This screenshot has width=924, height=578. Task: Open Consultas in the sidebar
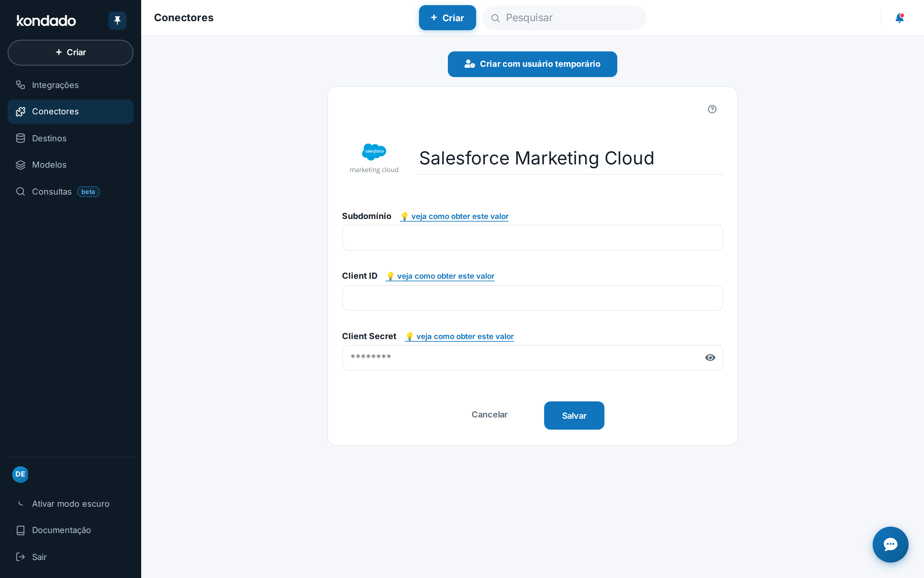pyautogui.click(x=71, y=191)
